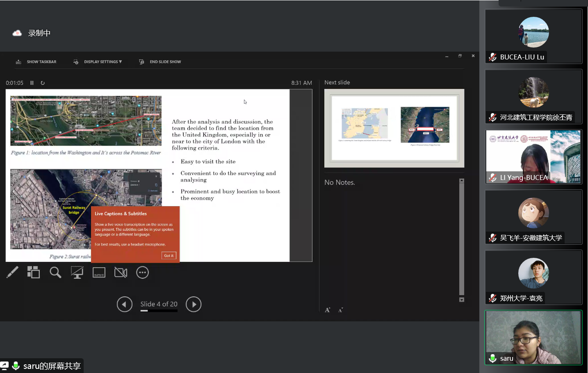Pause the presentation timer
Viewport: 588px width, 373px height.
(x=32, y=83)
